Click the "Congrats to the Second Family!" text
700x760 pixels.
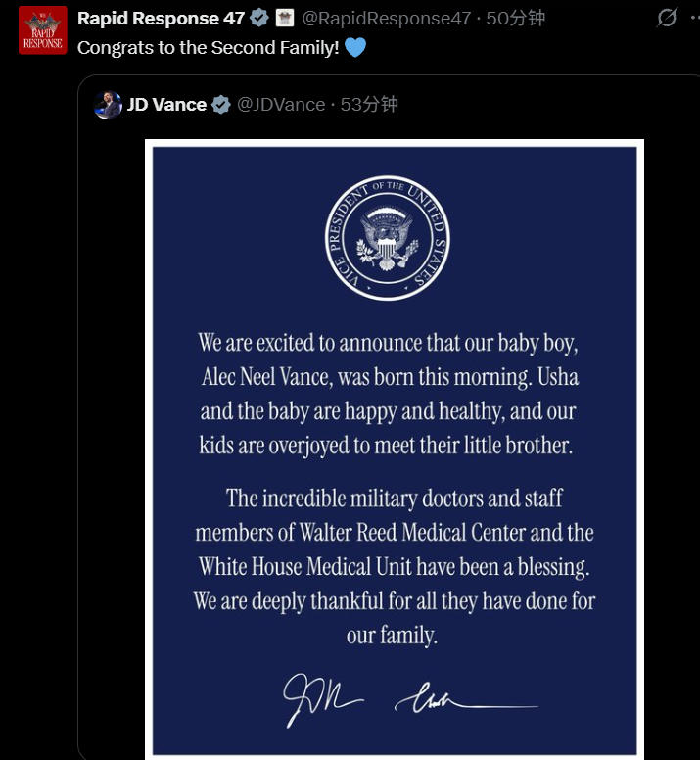(209, 47)
